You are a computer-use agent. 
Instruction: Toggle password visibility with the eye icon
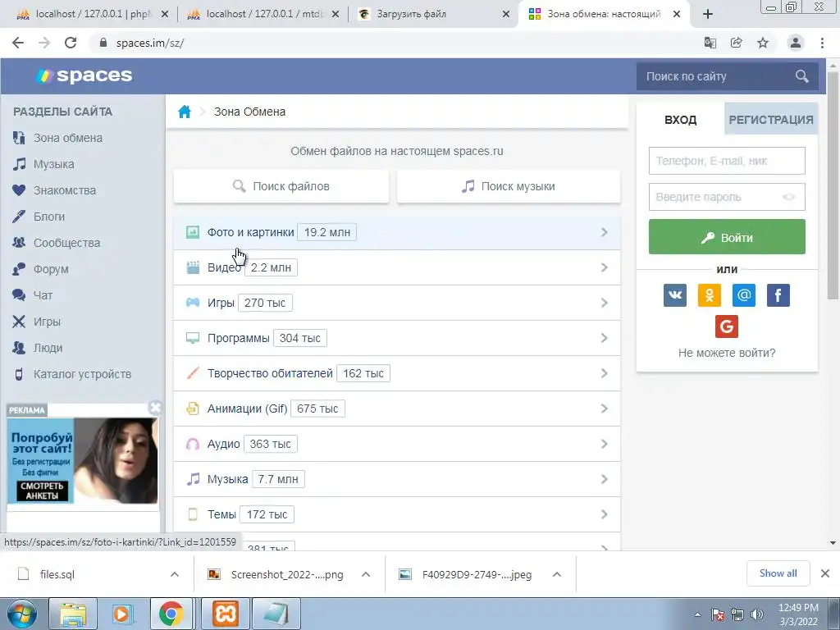point(789,197)
